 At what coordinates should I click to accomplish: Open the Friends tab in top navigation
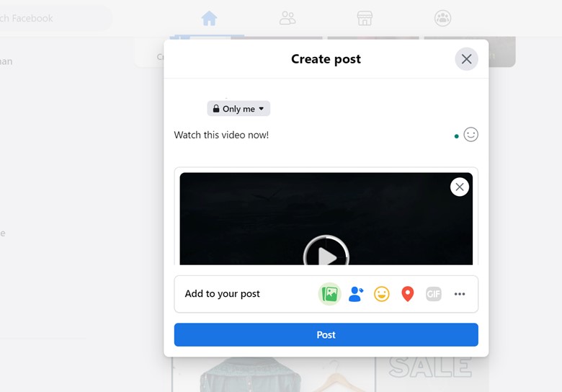pos(287,18)
